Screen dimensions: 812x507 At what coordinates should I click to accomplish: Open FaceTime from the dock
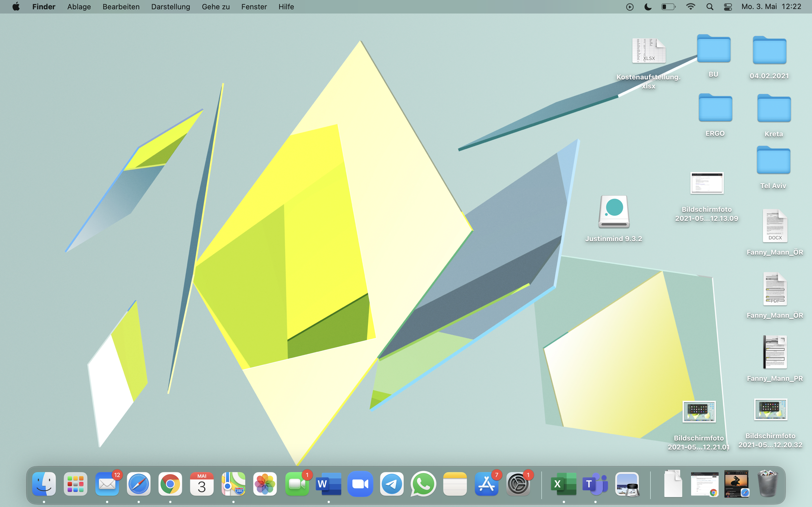(x=297, y=484)
